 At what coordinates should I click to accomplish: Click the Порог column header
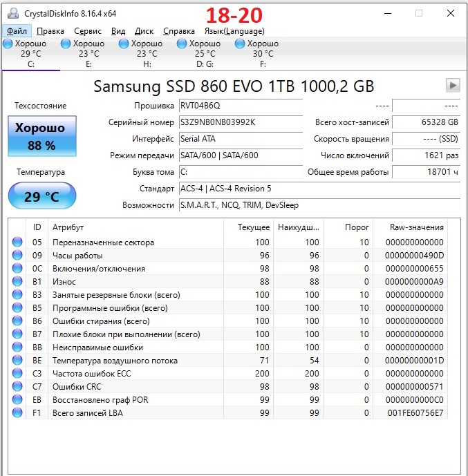(x=348, y=227)
